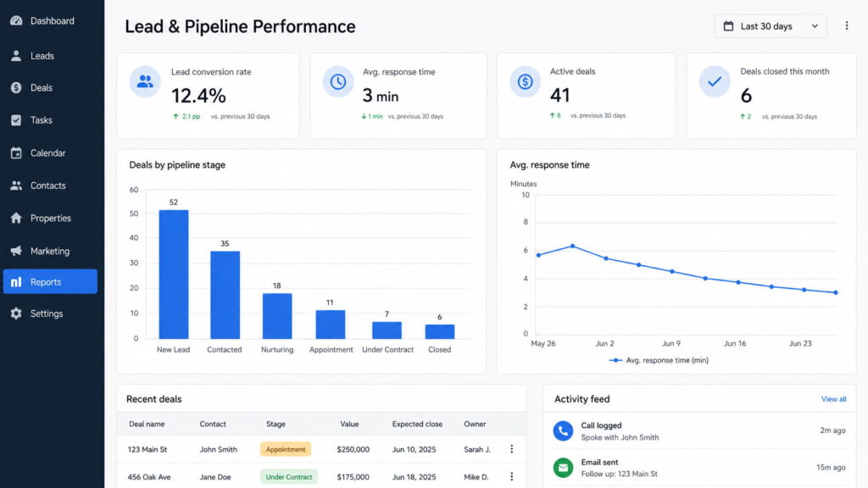Click the Avg. response time clock icon
Screen dimensions: 868x488
tap(337, 81)
